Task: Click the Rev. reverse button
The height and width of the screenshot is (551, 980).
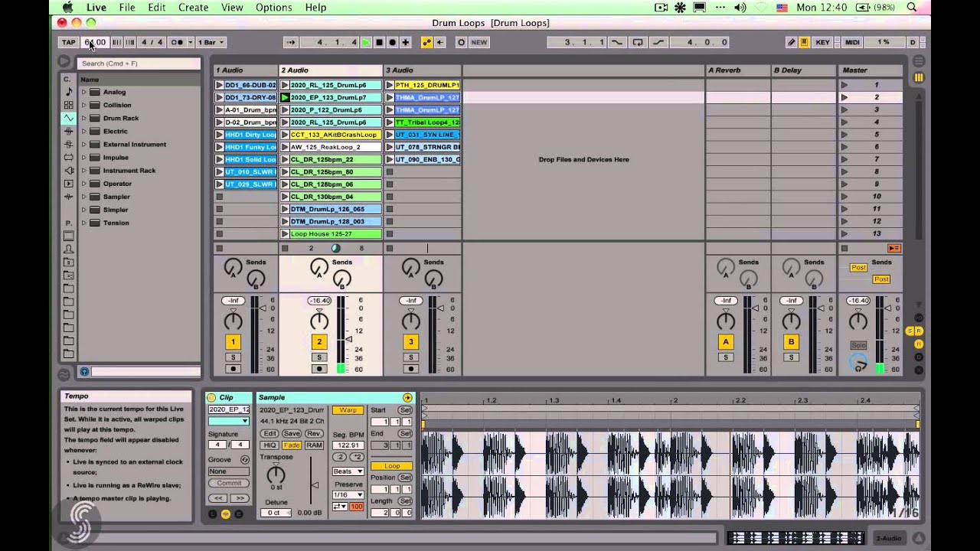Action: pos(314,433)
